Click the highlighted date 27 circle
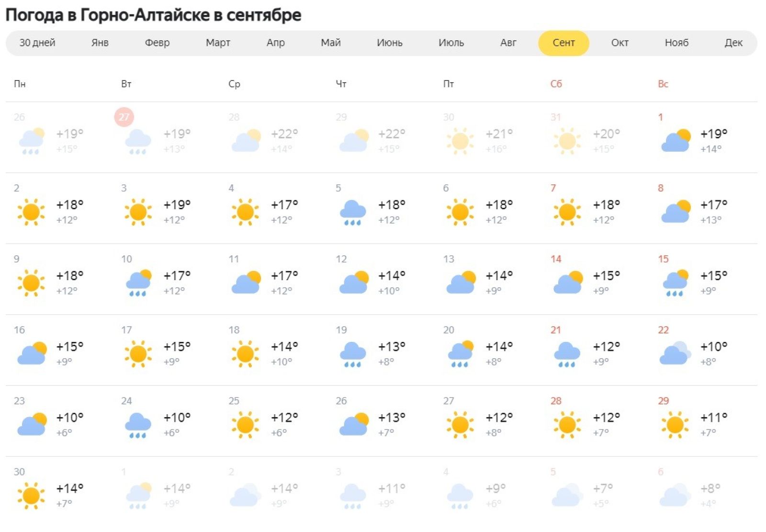This screenshot has width=766, height=532. click(124, 117)
